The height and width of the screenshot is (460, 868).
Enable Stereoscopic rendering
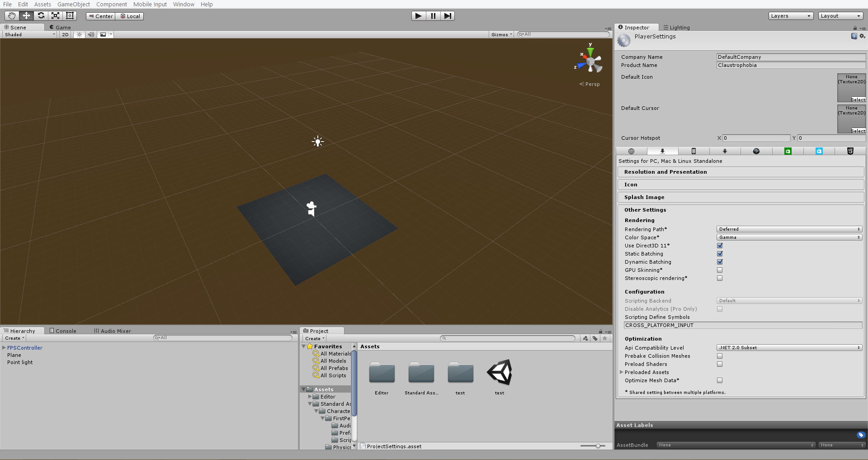pyautogui.click(x=720, y=278)
